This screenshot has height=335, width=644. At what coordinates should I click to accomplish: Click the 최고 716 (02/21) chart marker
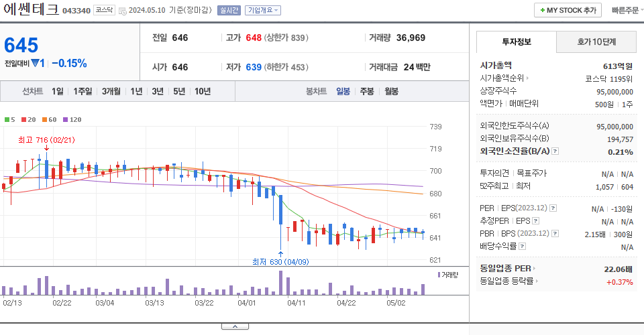[x=46, y=140]
